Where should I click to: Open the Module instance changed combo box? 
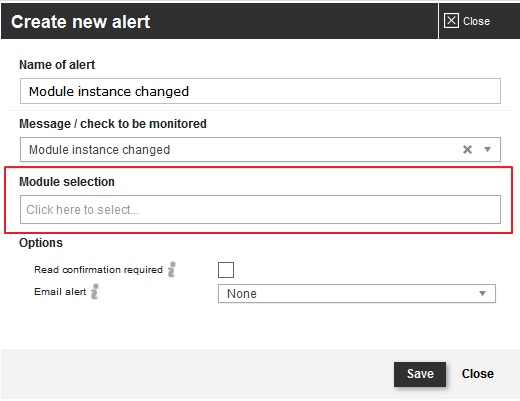[x=260, y=149]
